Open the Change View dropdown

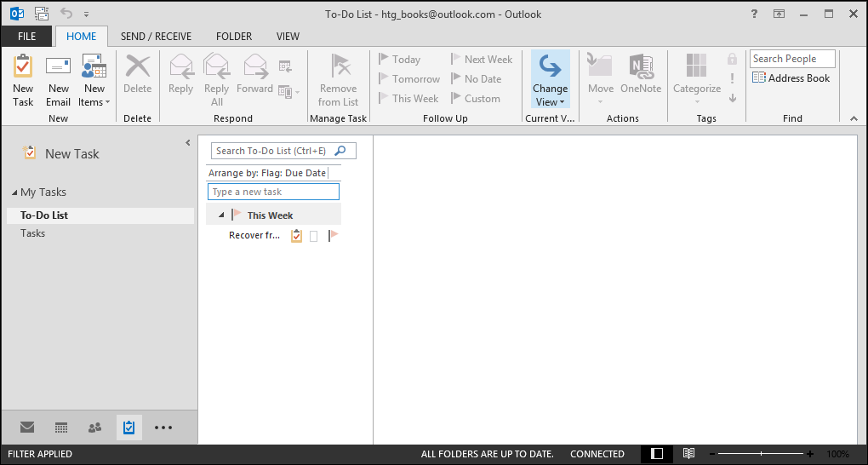pyautogui.click(x=551, y=79)
